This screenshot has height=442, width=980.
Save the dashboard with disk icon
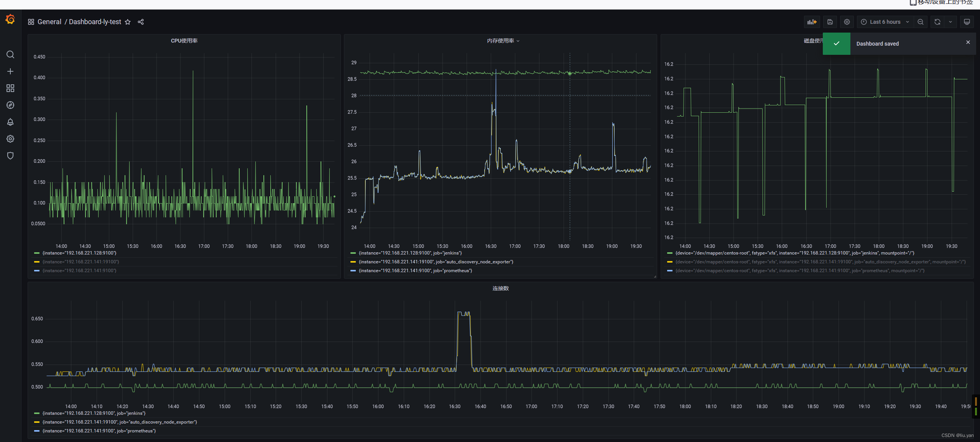pos(830,22)
